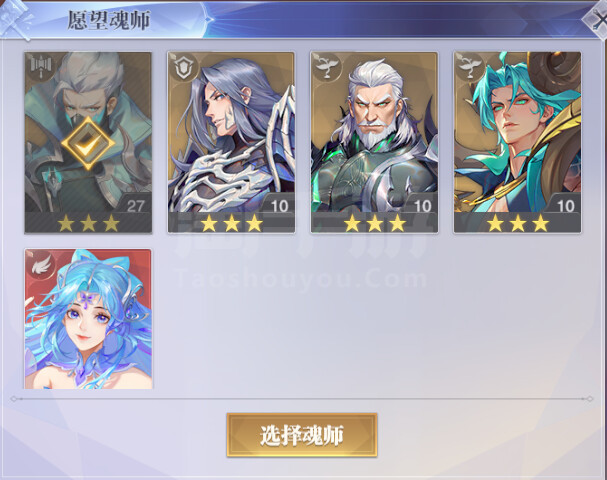Screen dimensions: 607x480
Task: Confirm with the 选择魂师 button
Action: coord(302,435)
